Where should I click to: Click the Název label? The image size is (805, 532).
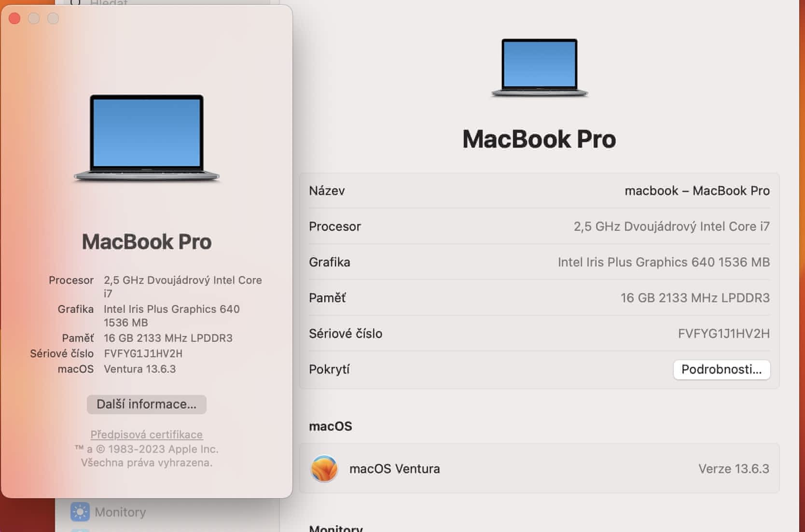tap(327, 191)
